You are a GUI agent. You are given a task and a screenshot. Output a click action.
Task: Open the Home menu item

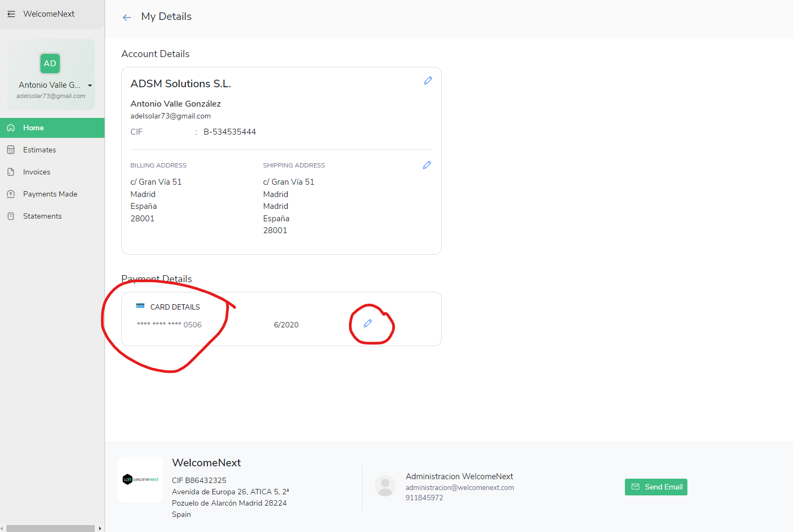click(52, 128)
